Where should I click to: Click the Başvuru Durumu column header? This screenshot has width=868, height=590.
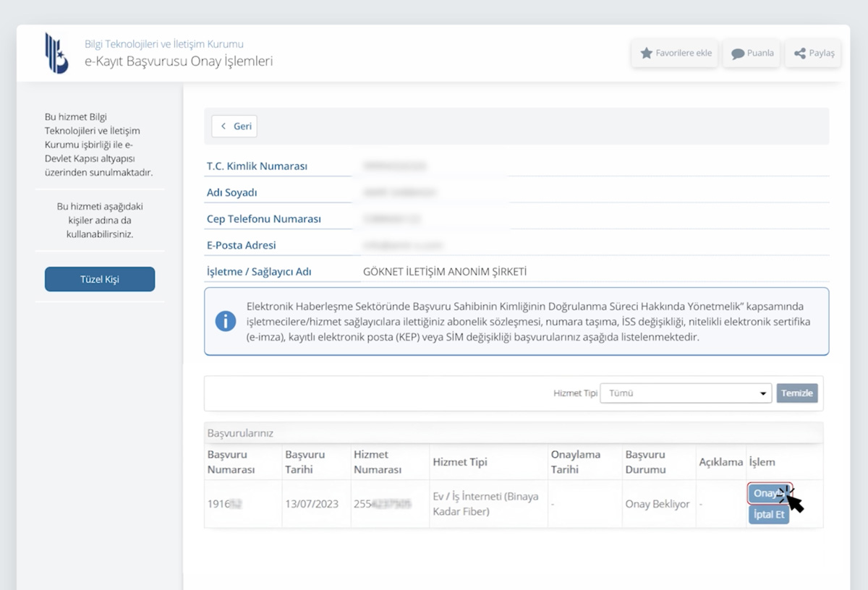pyautogui.click(x=646, y=462)
